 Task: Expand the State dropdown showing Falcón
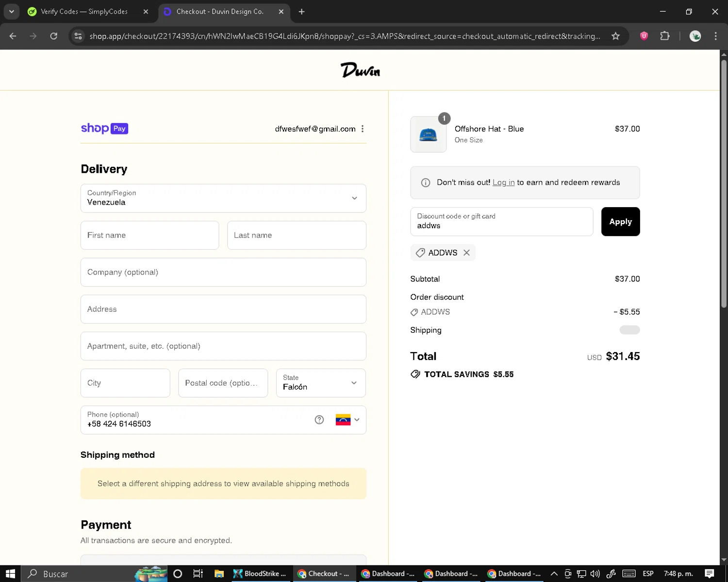click(x=321, y=383)
